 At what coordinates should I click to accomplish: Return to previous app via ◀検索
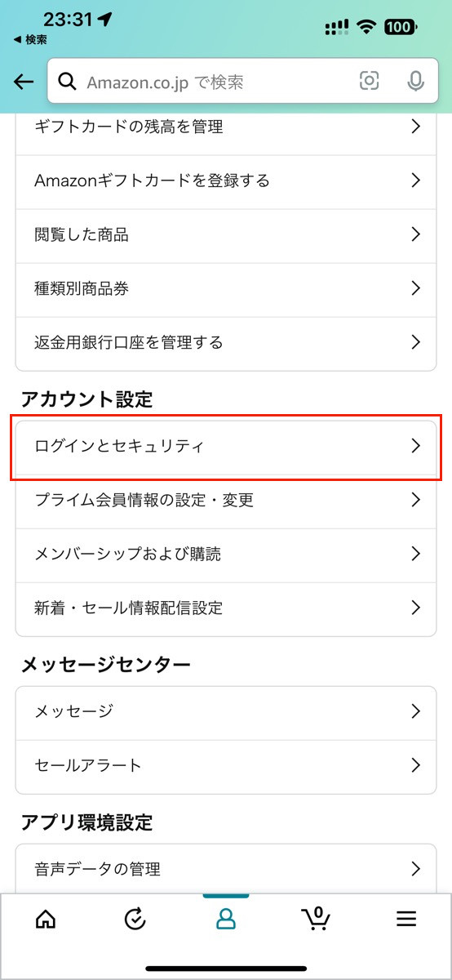point(30,39)
